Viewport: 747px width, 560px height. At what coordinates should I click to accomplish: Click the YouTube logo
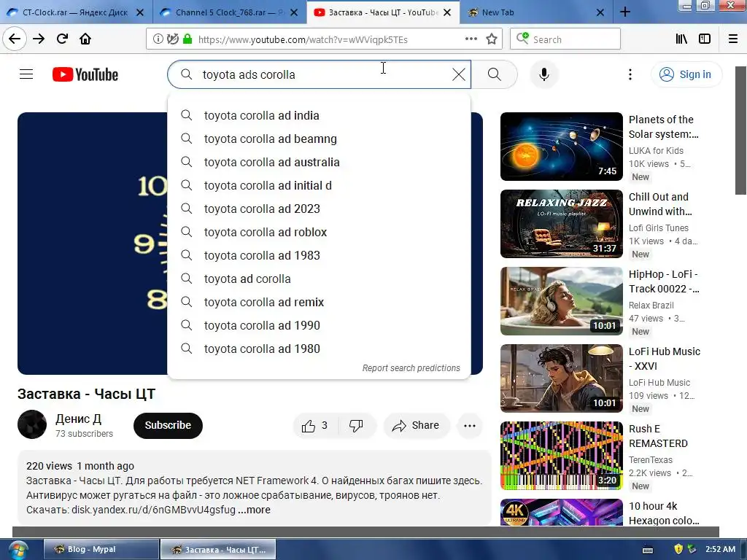pos(85,75)
